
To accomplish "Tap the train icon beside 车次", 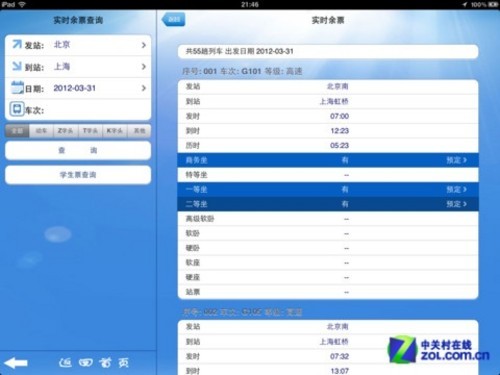I will pos(17,109).
